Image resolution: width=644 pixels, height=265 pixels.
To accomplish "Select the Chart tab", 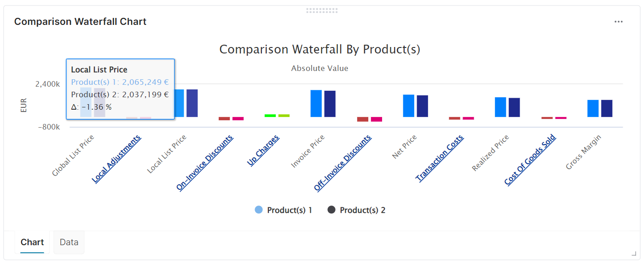I will (x=32, y=242).
